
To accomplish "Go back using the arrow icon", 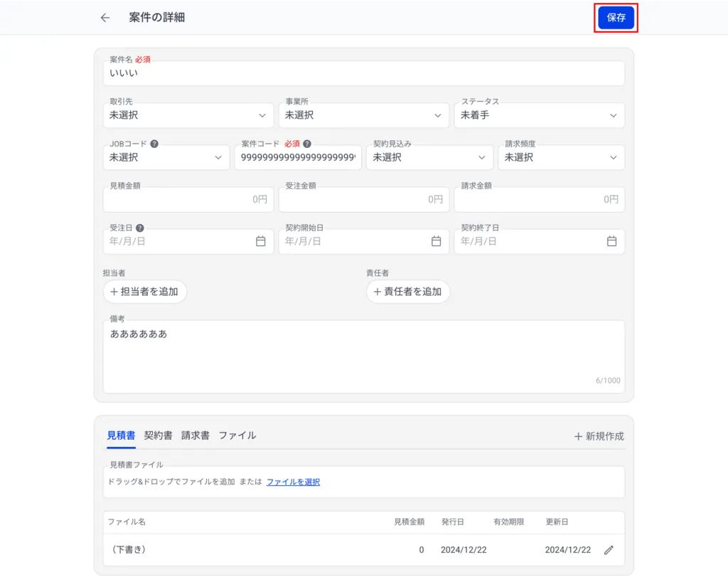I will pos(105,18).
